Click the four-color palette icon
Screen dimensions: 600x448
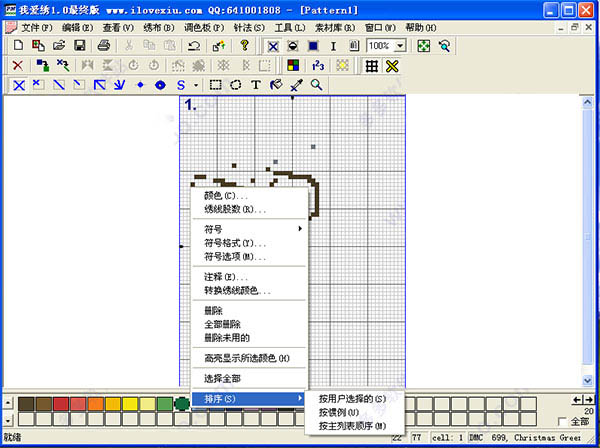(293, 65)
